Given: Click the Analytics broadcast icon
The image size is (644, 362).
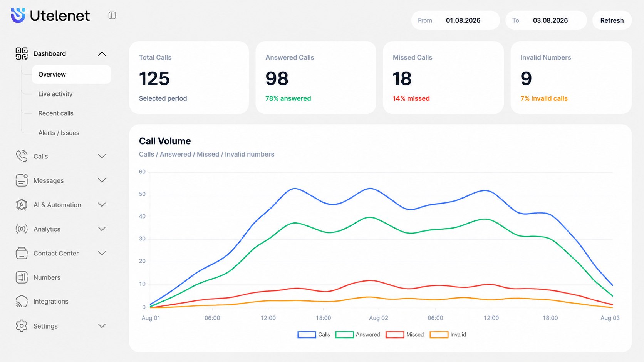Looking at the screenshot, I should [x=22, y=229].
